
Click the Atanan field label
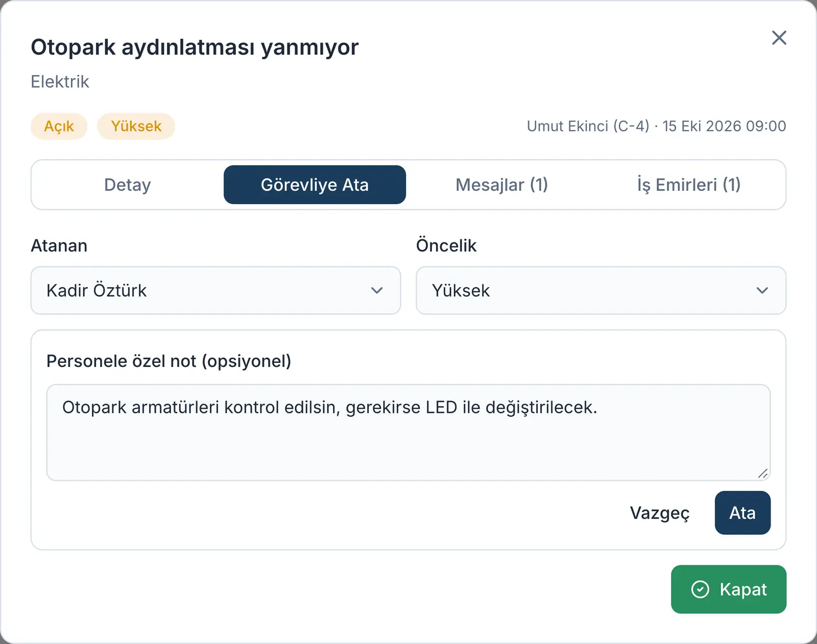[x=59, y=245]
